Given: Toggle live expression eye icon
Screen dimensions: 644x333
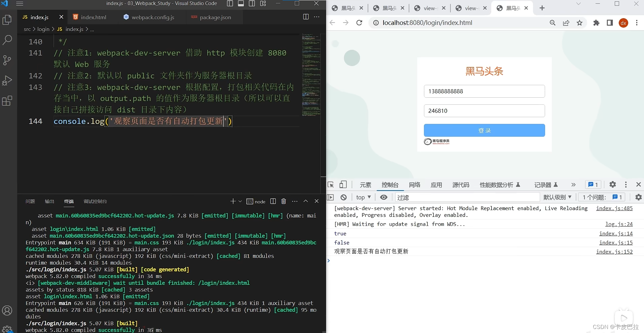Looking at the screenshot, I should point(384,197).
